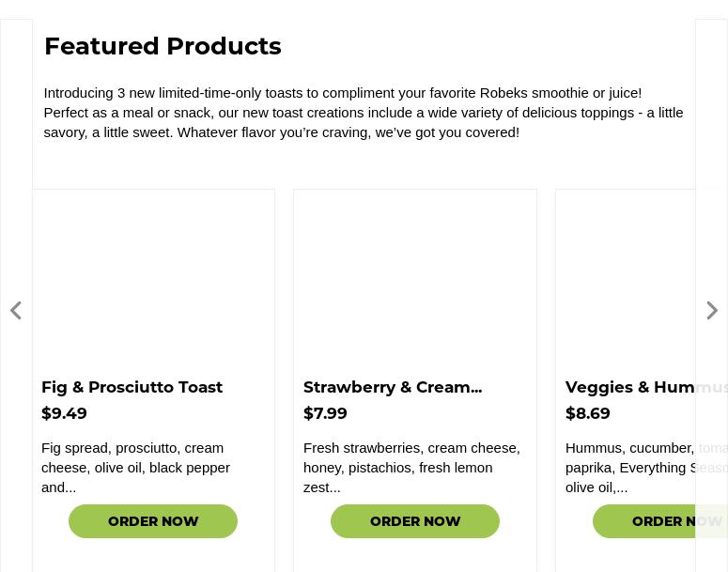Click the 'Introducing 3 new limited-time-only toasts' line
Image resolution: width=728 pixels, height=572 pixels.
coord(342,93)
